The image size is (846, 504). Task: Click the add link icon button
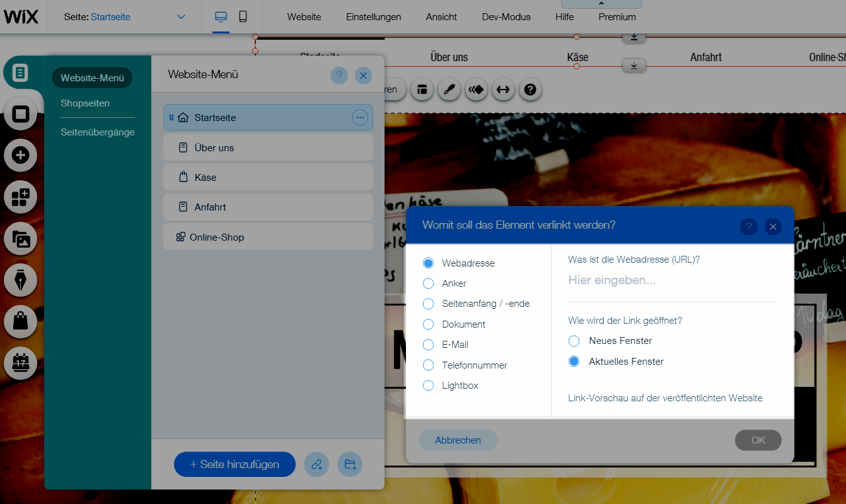pyautogui.click(x=316, y=465)
